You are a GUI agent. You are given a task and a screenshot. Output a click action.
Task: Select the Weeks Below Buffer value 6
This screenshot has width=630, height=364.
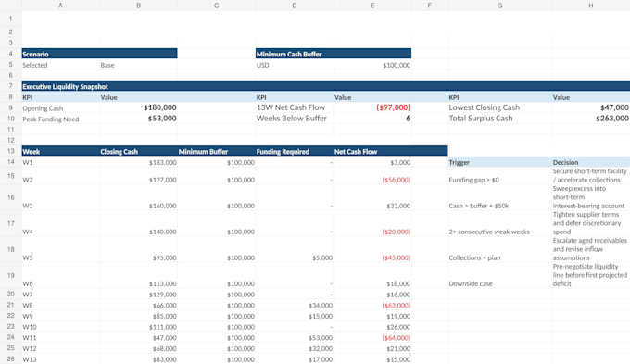(372, 119)
